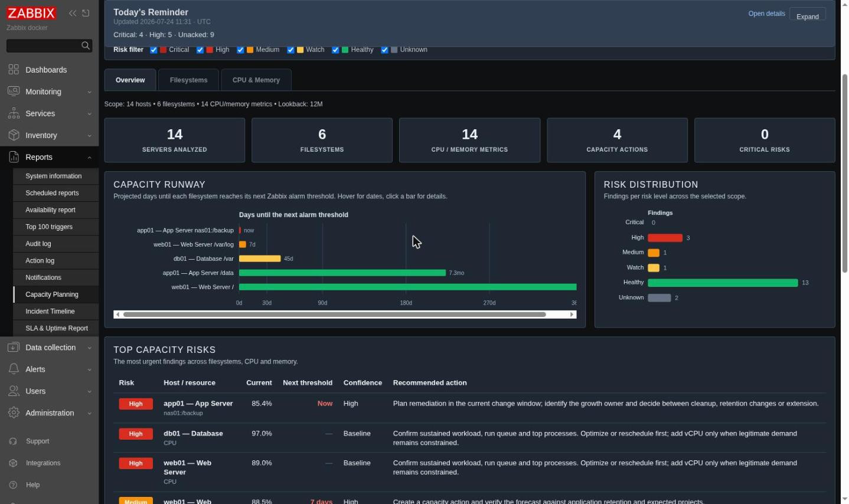
Task: Click the search magnifier icon
Action: tap(86, 45)
